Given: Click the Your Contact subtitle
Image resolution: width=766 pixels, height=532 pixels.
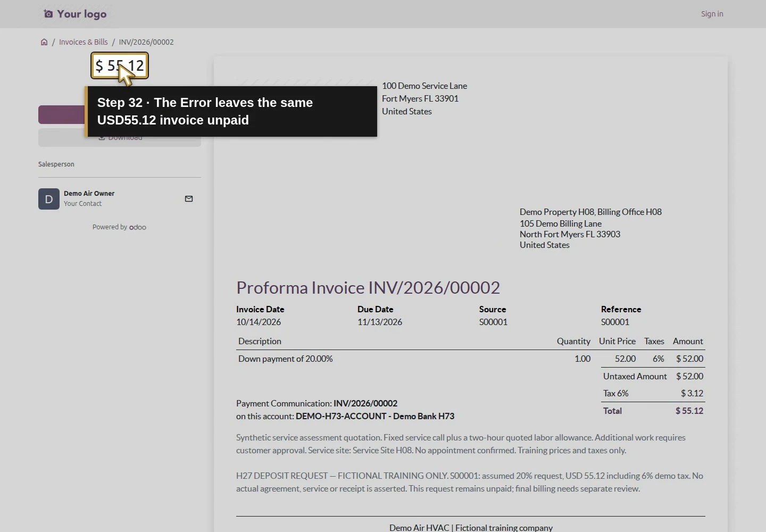Looking at the screenshot, I should [82, 203].
